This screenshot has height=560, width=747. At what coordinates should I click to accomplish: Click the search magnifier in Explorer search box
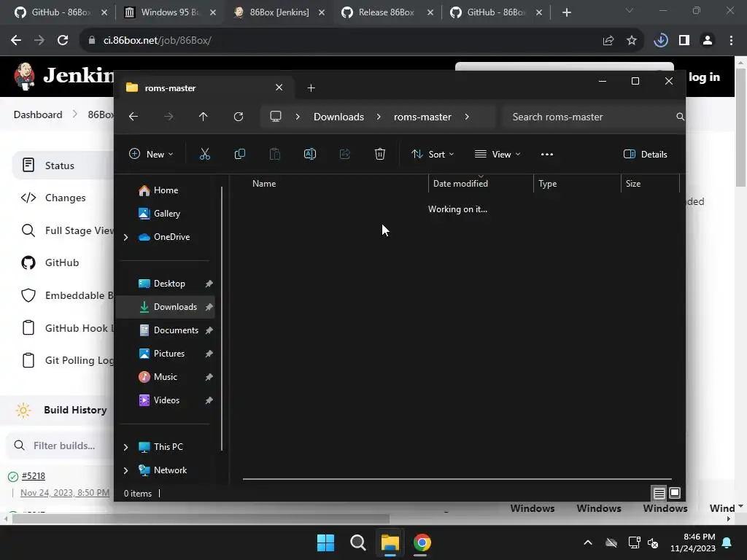coord(681,117)
